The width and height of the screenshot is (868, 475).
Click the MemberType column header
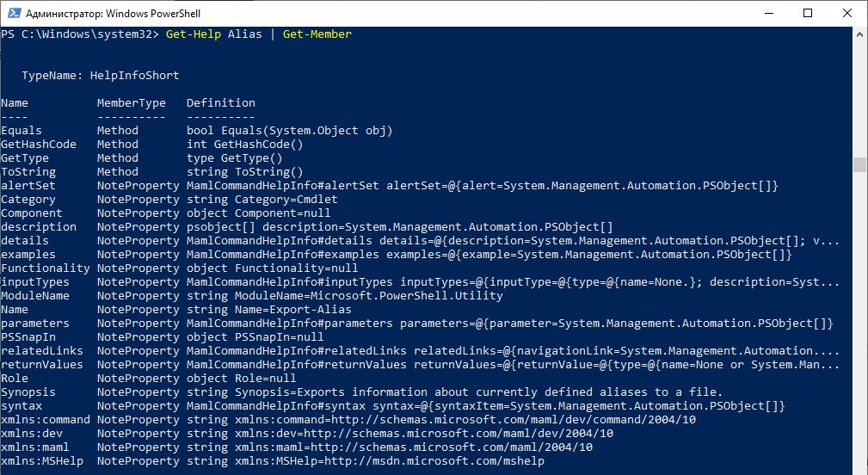tap(132, 103)
